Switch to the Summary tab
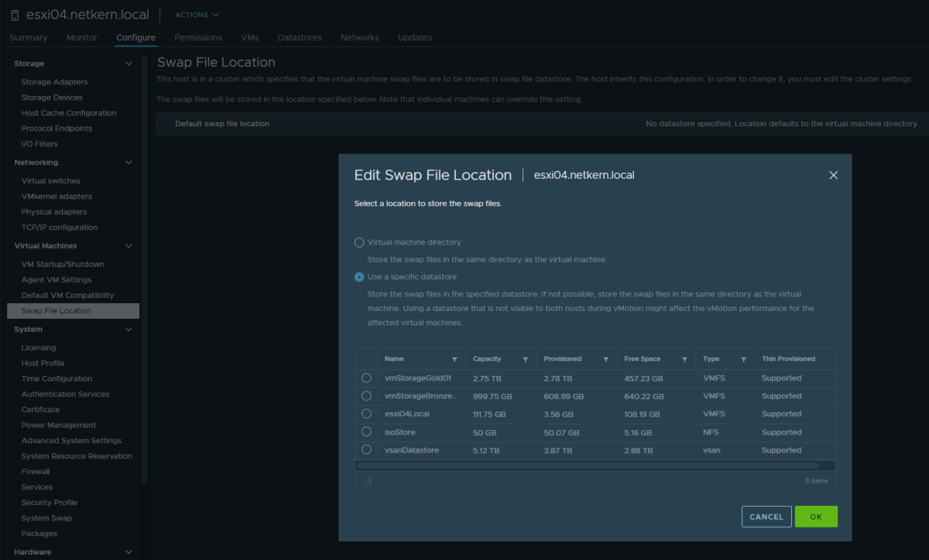Viewport: 929px width, 560px height. (29, 37)
